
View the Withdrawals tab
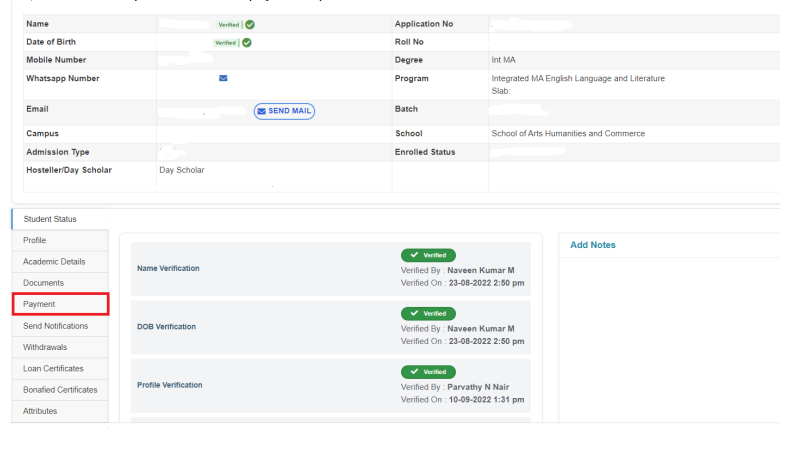(47, 347)
